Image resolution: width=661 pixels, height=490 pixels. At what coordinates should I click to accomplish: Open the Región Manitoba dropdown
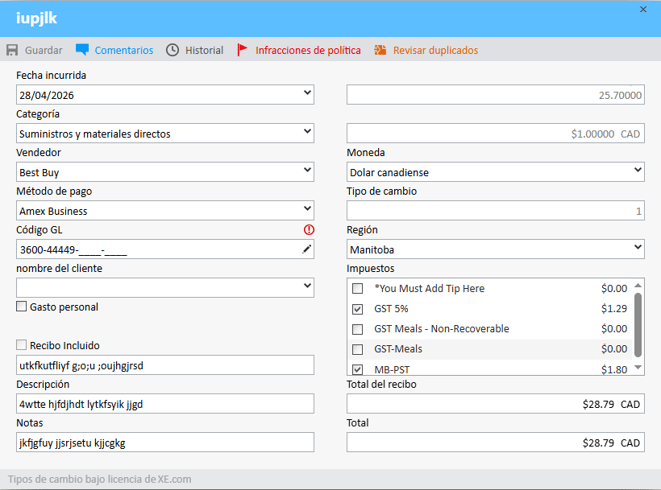point(638,249)
